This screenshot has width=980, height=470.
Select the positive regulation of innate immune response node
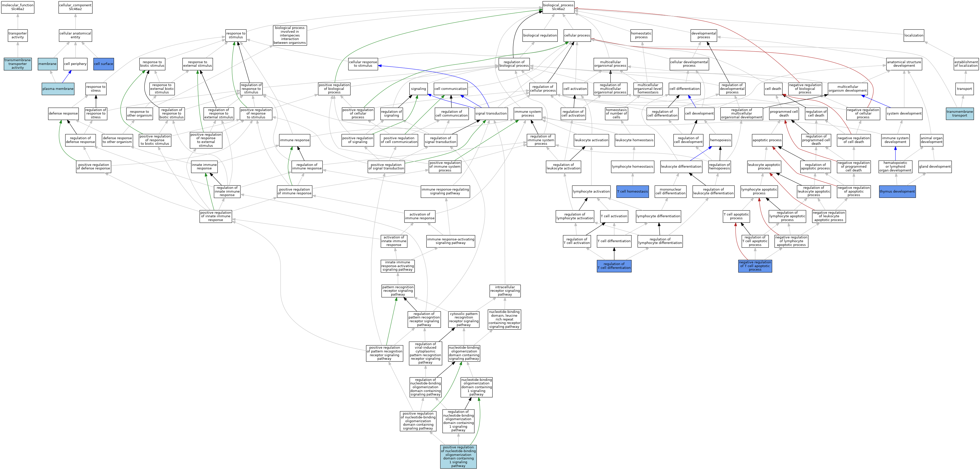pyautogui.click(x=215, y=216)
